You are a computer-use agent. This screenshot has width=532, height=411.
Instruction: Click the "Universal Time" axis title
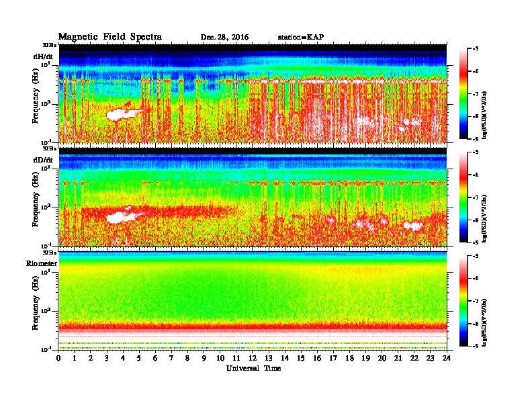[x=253, y=368]
